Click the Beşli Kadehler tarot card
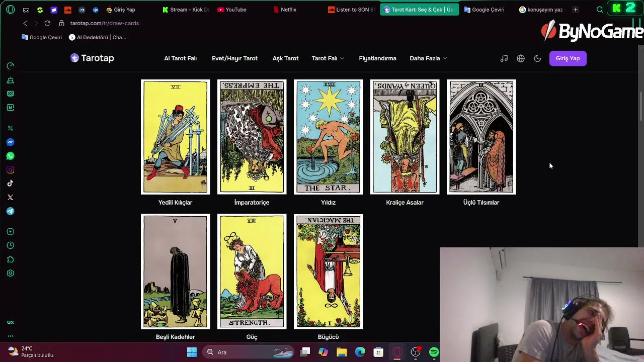 175,271
